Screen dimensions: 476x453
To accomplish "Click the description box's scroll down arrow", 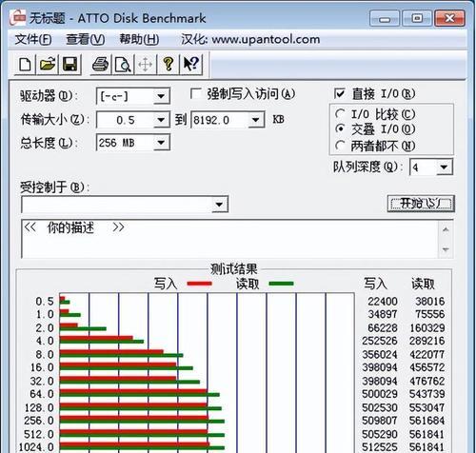I will [x=446, y=249].
